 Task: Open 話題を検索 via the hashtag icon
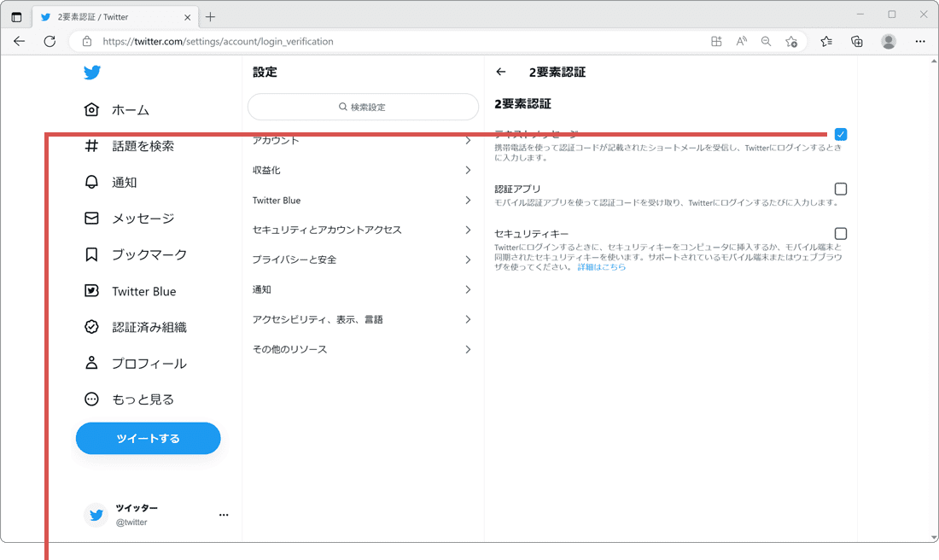(91, 145)
